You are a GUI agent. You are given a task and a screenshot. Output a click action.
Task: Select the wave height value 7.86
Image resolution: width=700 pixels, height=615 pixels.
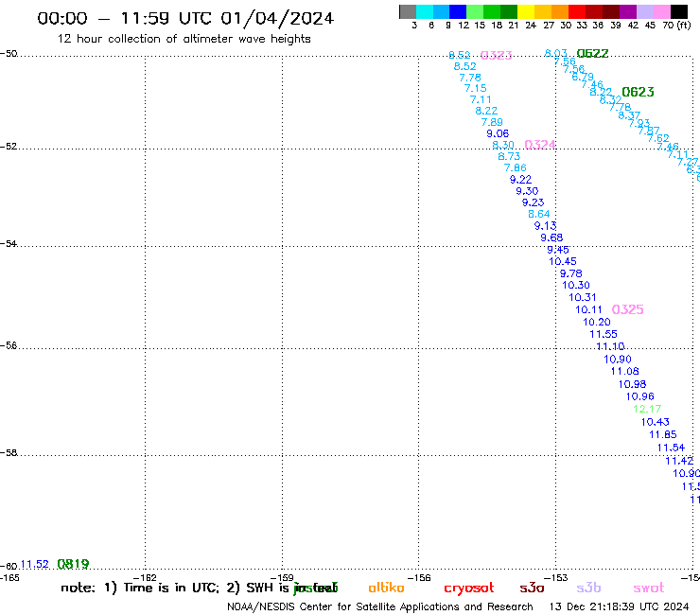point(516,167)
